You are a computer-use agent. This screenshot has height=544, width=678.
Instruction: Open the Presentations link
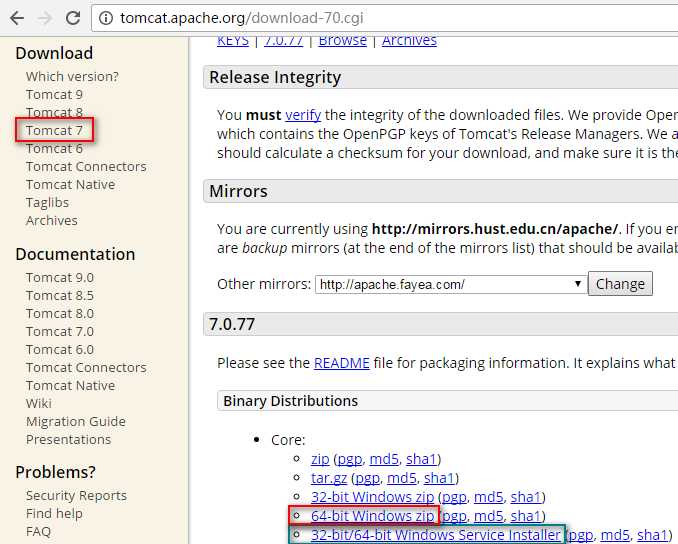pyautogui.click(x=68, y=439)
